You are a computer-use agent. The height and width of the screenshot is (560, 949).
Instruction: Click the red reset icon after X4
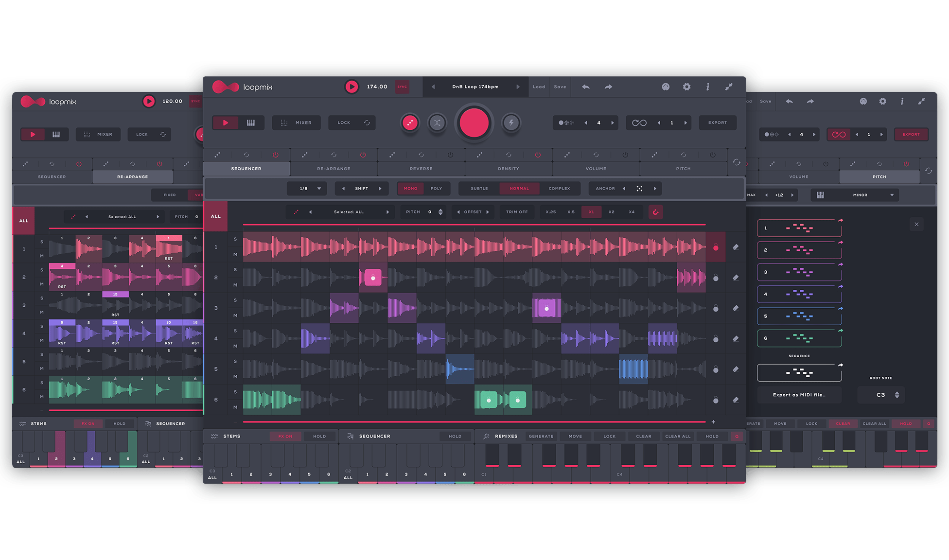[x=655, y=212]
